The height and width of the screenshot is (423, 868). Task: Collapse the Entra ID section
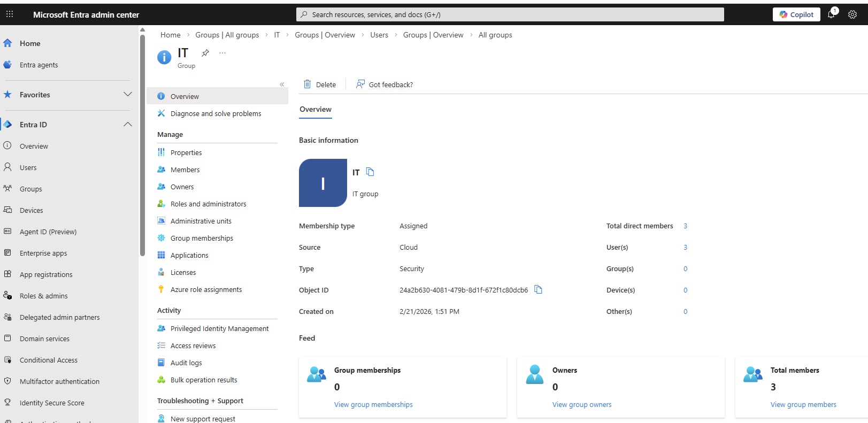(x=127, y=124)
